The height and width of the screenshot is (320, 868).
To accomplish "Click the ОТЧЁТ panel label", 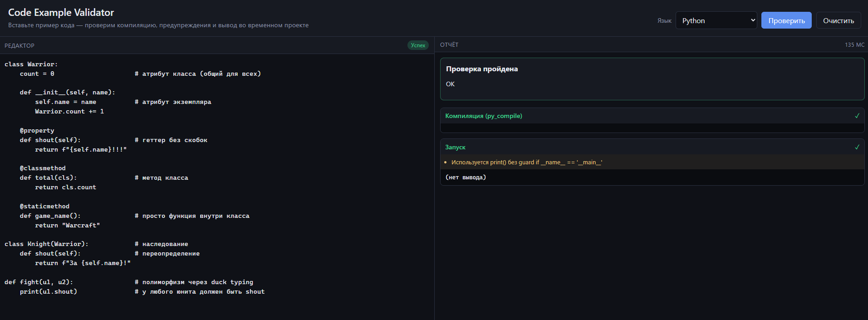I will 449,45.
